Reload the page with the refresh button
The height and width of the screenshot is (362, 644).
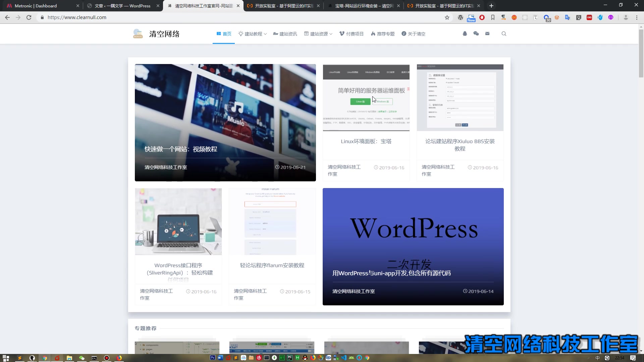point(29,17)
